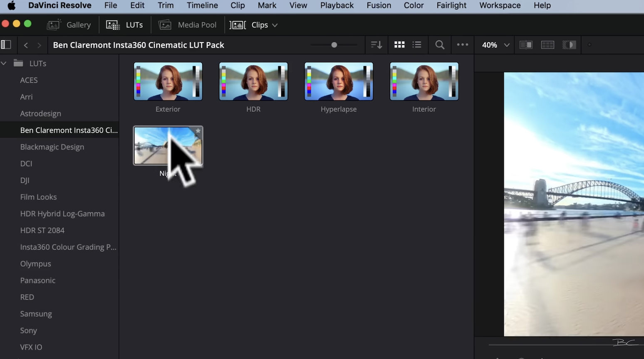
Task: Open the Color menu
Action: click(414, 5)
